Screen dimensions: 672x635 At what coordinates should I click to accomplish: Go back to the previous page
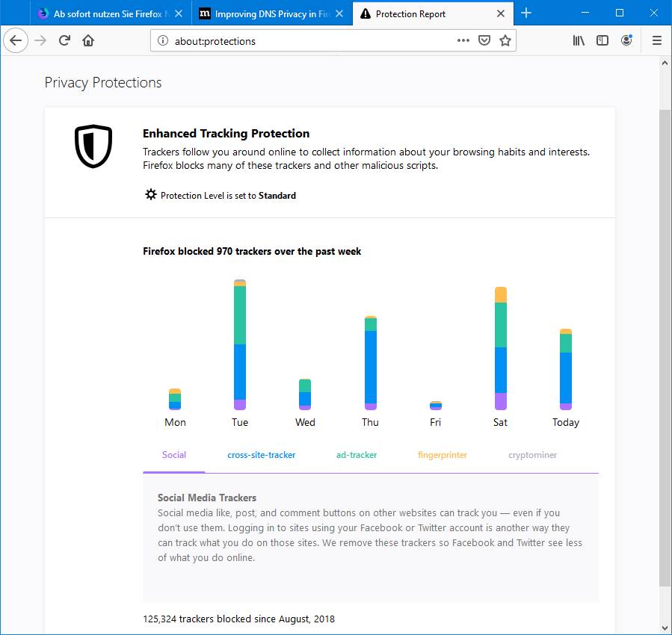(16, 40)
